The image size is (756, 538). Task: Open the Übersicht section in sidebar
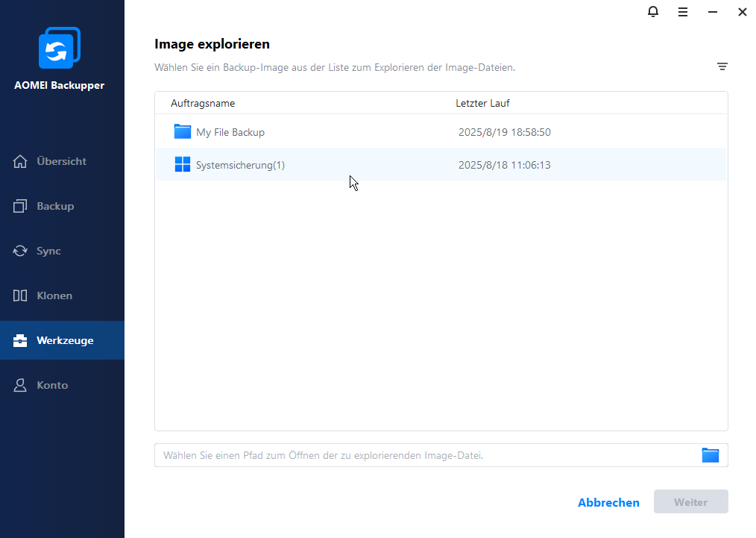click(61, 161)
